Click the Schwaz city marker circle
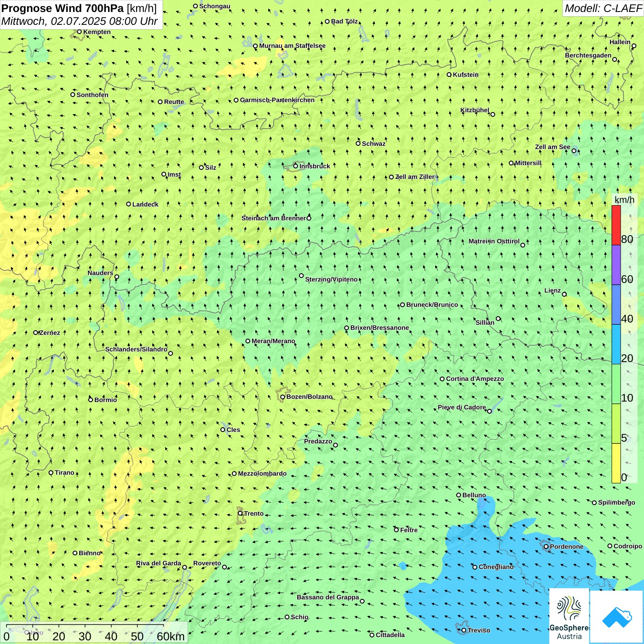The width and height of the screenshot is (644, 644). coord(358,143)
